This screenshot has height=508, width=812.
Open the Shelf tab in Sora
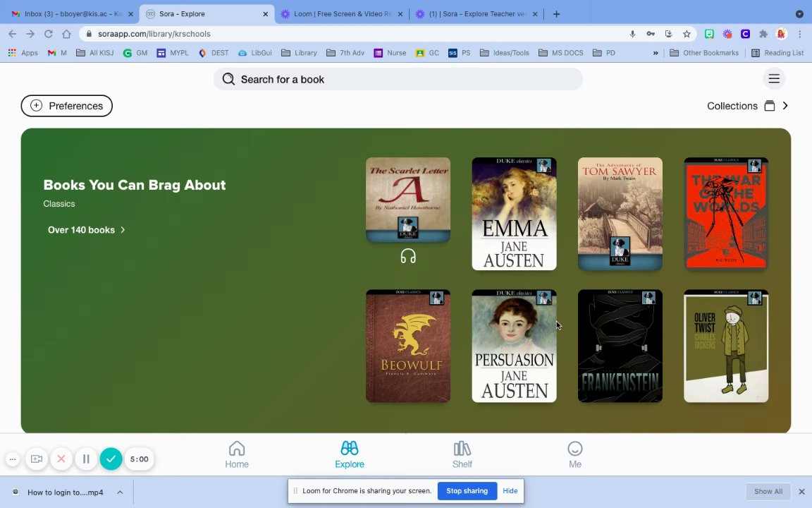[462, 454]
